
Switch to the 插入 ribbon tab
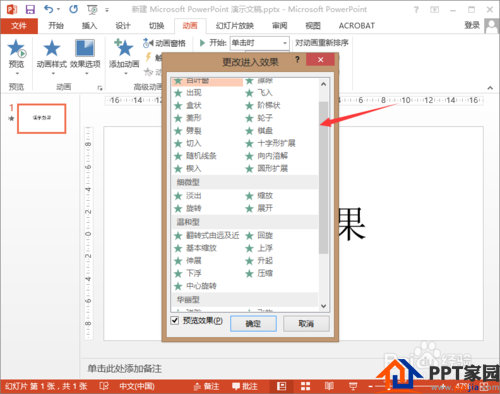click(x=89, y=26)
